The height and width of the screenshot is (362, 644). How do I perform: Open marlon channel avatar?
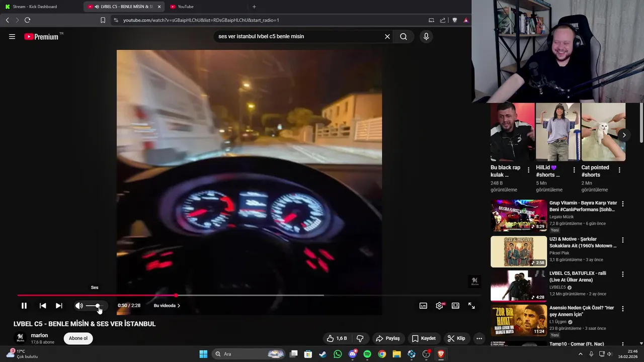click(21, 338)
